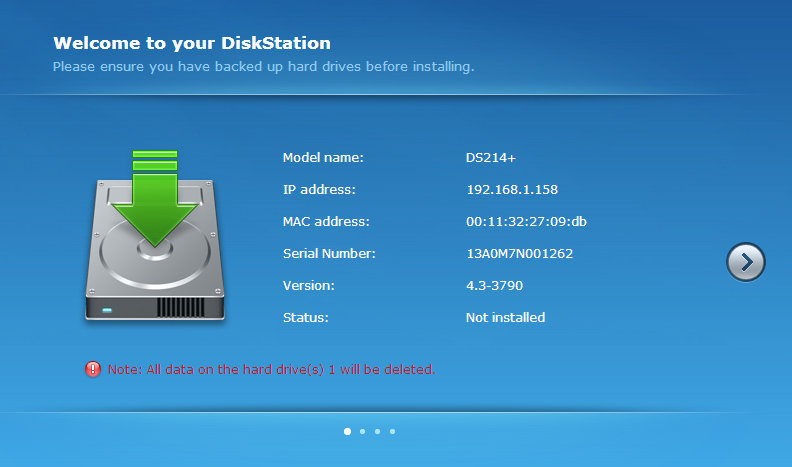
Task: Click the next arrow button
Action: [746, 262]
